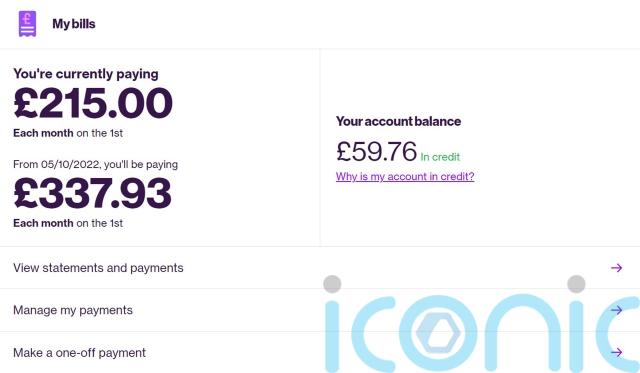Click Your account balance heading
The width and height of the screenshot is (640, 373).
(398, 121)
